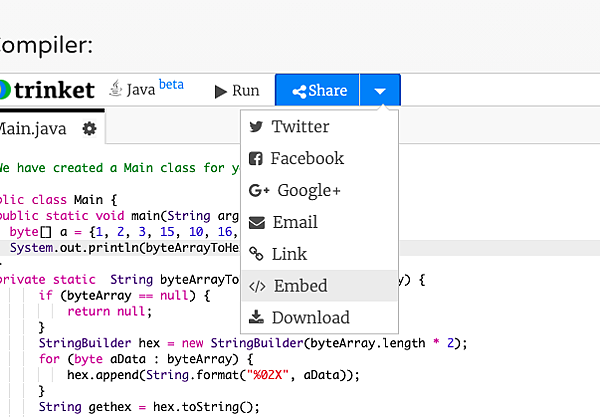Click the byte[] a array declaration line
The height and width of the screenshot is (417, 600).
click(x=124, y=232)
